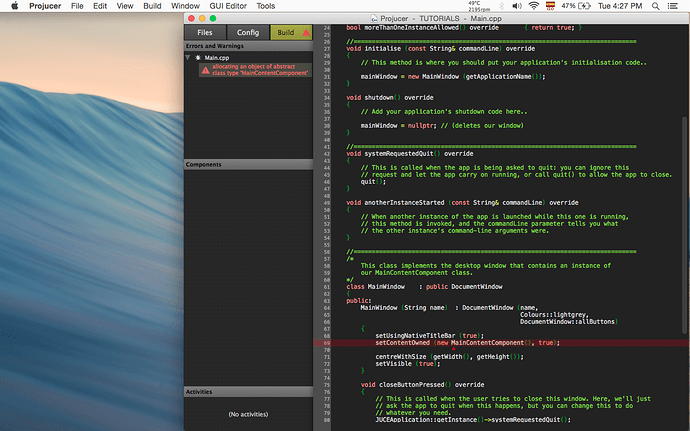Viewport: 690px width, 431px height.
Task: Switch to the Files tab
Action: point(203,33)
